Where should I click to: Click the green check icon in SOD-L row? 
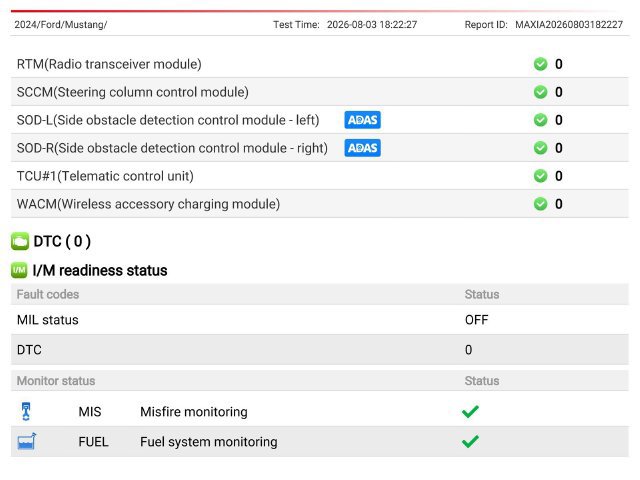[540, 120]
